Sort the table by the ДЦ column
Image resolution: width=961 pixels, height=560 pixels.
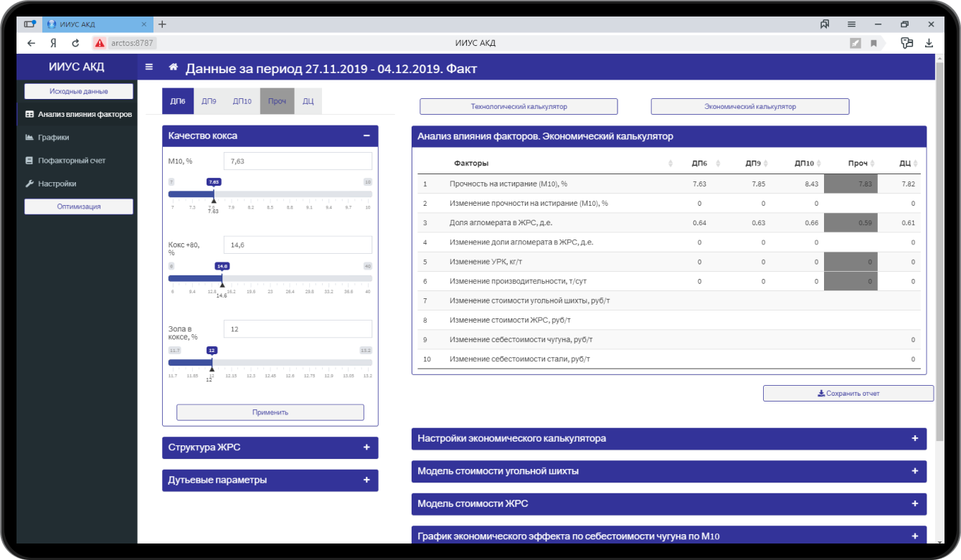click(915, 163)
